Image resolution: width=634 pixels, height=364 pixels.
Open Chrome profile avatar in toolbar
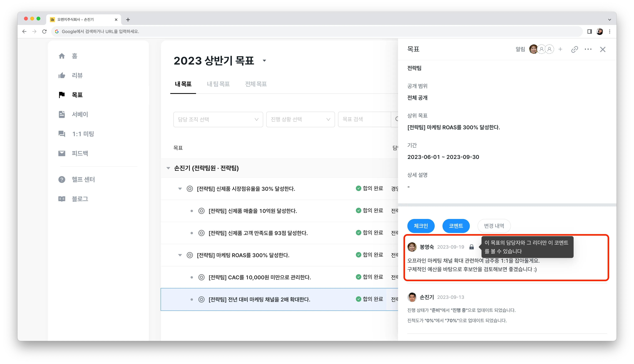[600, 32]
